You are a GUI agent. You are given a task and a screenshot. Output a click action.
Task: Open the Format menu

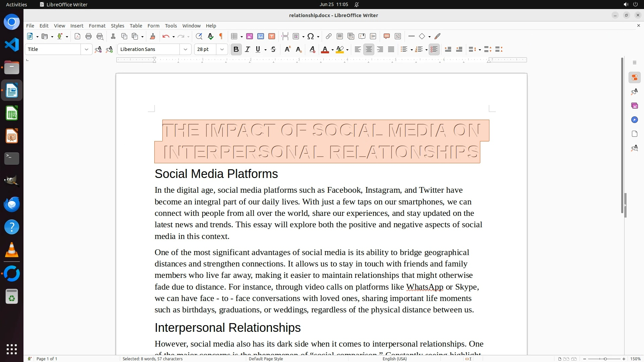(x=97, y=26)
